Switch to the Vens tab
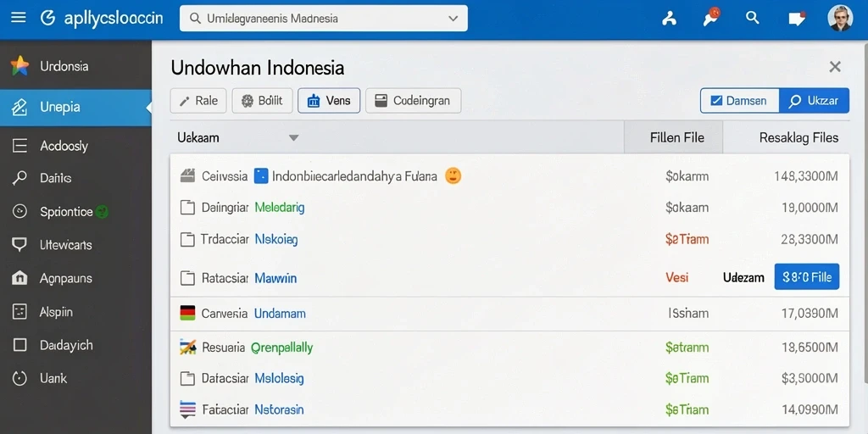The image size is (868, 434). coord(329,101)
